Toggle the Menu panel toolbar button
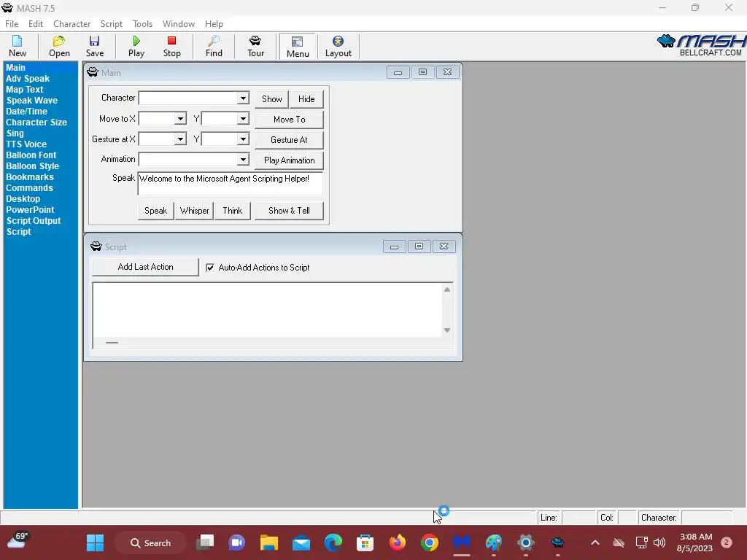This screenshot has width=747, height=560. [x=298, y=47]
